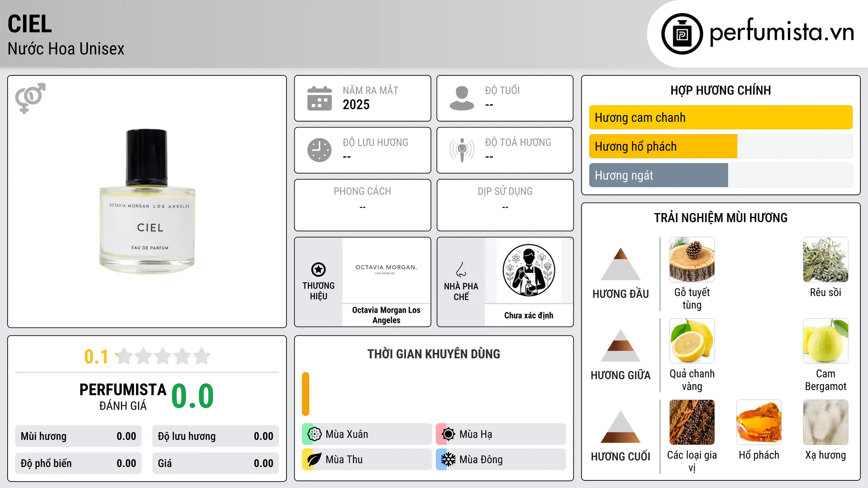Click the Mùi hương score row
The image size is (868, 488).
[78, 436]
